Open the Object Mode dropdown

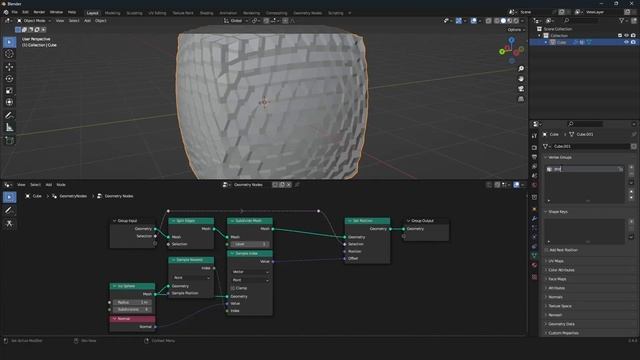(34, 20)
